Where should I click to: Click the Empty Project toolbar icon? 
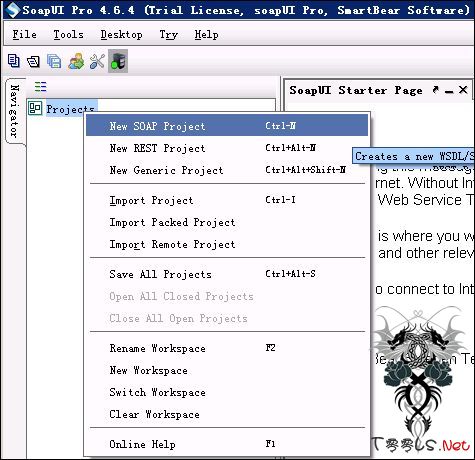[14, 61]
